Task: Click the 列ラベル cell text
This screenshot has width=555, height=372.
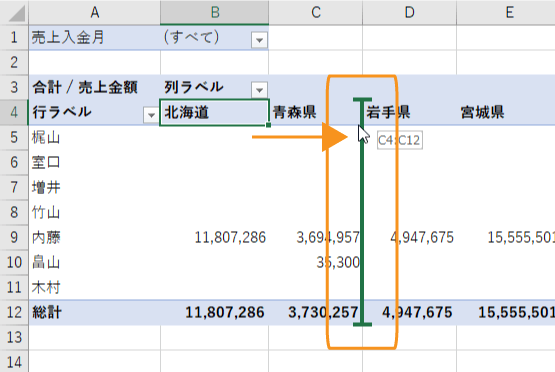Action: click(194, 87)
